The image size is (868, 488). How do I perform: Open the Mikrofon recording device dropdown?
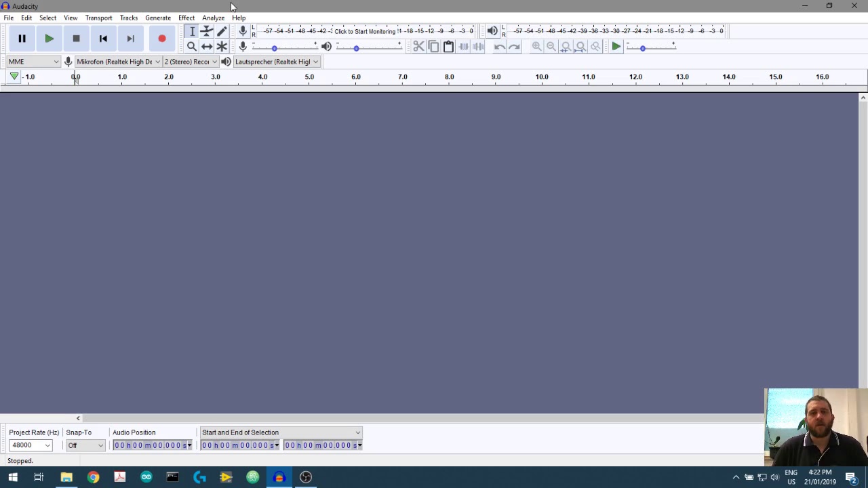tap(118, 62)
